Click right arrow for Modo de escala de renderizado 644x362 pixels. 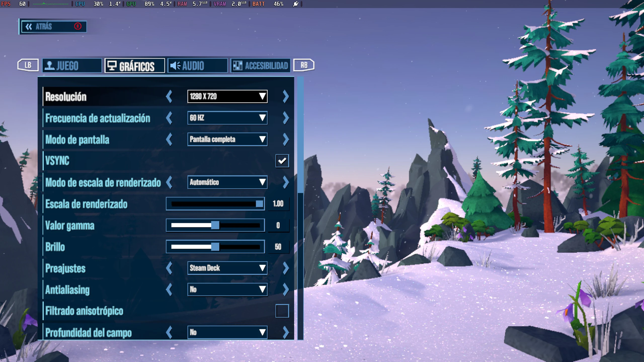(286, 182)
